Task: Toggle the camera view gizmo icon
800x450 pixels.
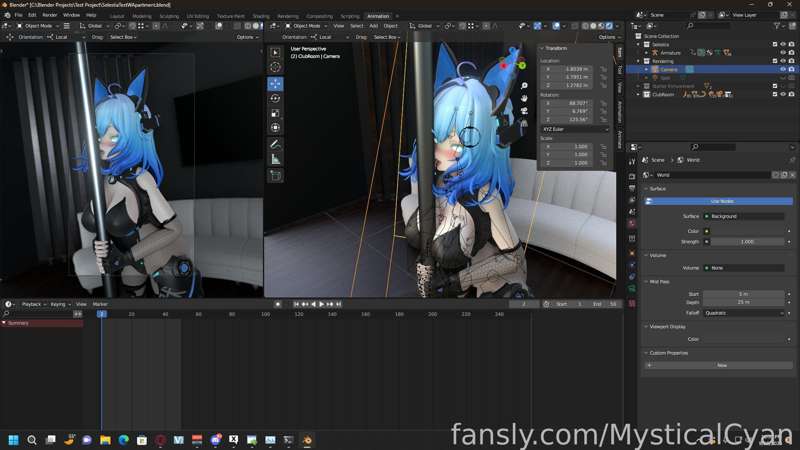Action: (x=524, y=111)
